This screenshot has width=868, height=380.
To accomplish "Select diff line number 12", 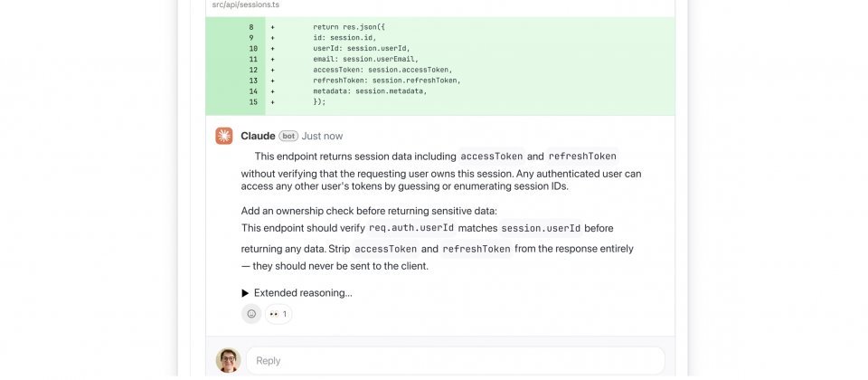I will click(253, 70).
